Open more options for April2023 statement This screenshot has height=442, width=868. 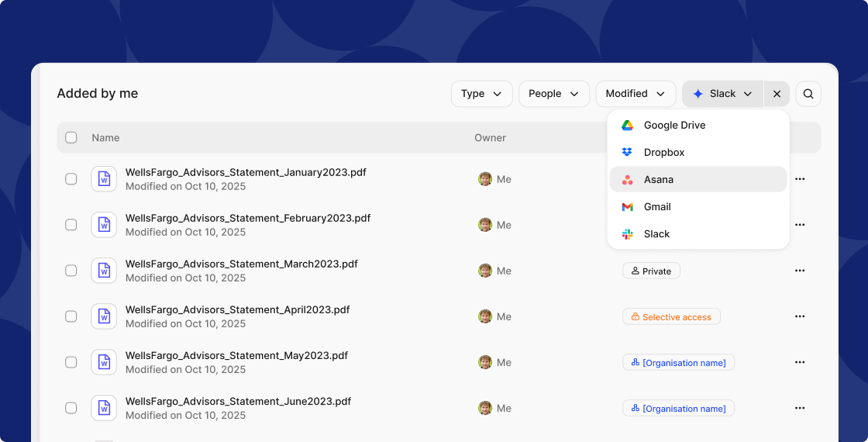800,316
